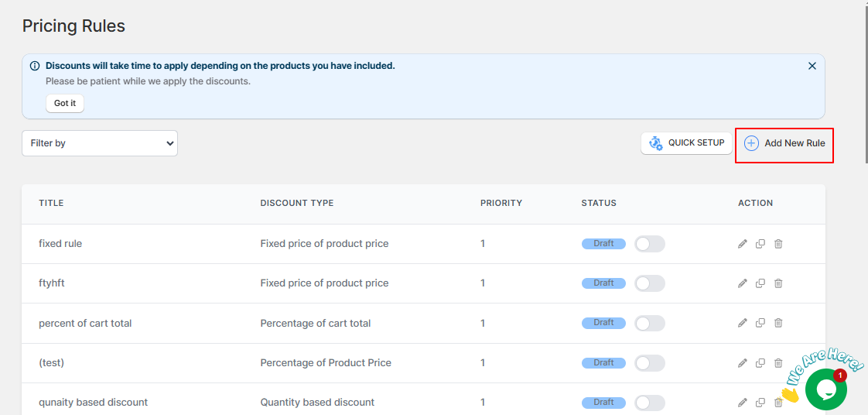The height and width of the screenshot is (415, 868).
Task: Close the discounts info banner
Action: click(x=812, y=66)
